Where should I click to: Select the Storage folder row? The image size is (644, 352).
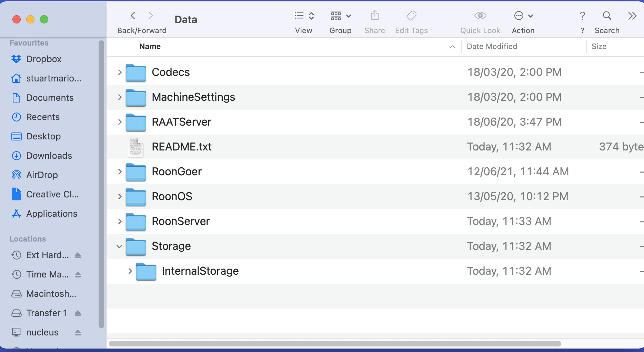click(x=375, y=246)
